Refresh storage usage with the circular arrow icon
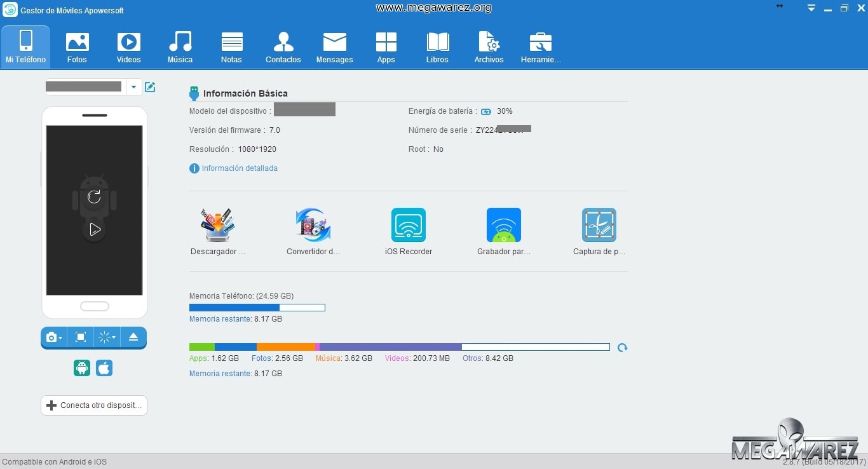Screen dimensions: 868x469 pos(623,348)
